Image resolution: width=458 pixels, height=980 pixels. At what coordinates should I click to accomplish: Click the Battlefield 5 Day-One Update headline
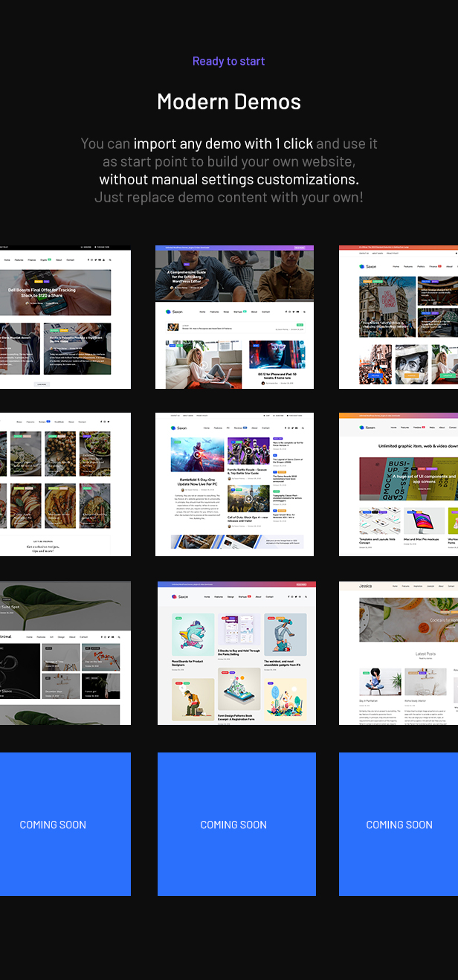pos(197,483)
